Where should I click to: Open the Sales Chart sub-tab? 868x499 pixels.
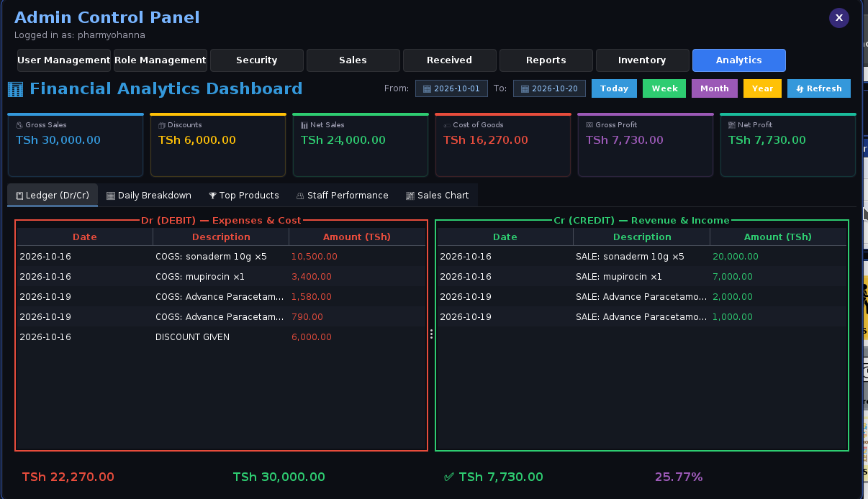click(x=438, y=196)
